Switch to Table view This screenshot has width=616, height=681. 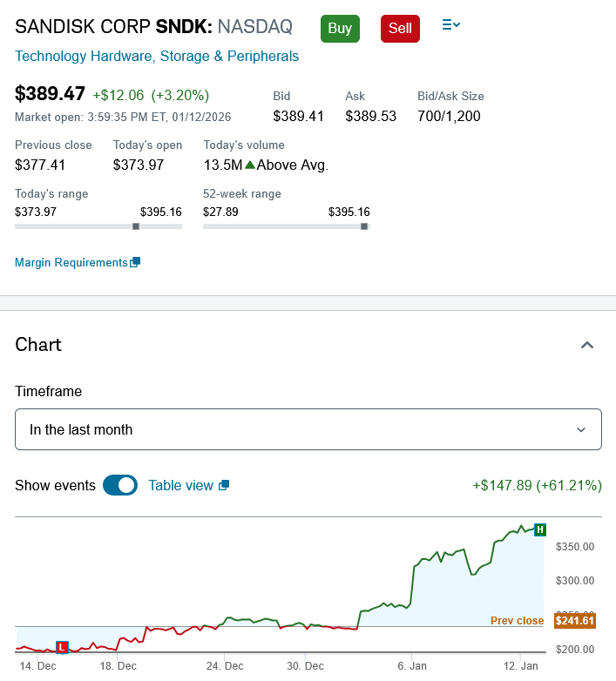180,485
